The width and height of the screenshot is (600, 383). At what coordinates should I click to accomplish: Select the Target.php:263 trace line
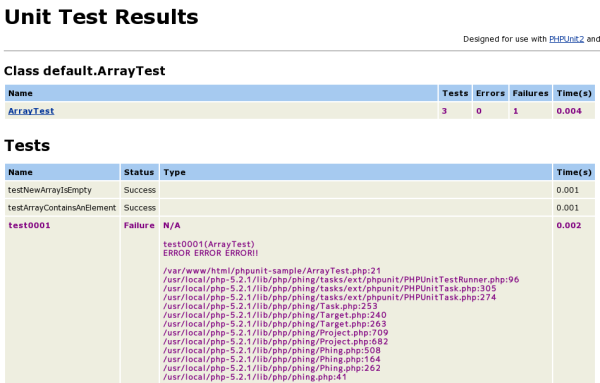[275, 324]
